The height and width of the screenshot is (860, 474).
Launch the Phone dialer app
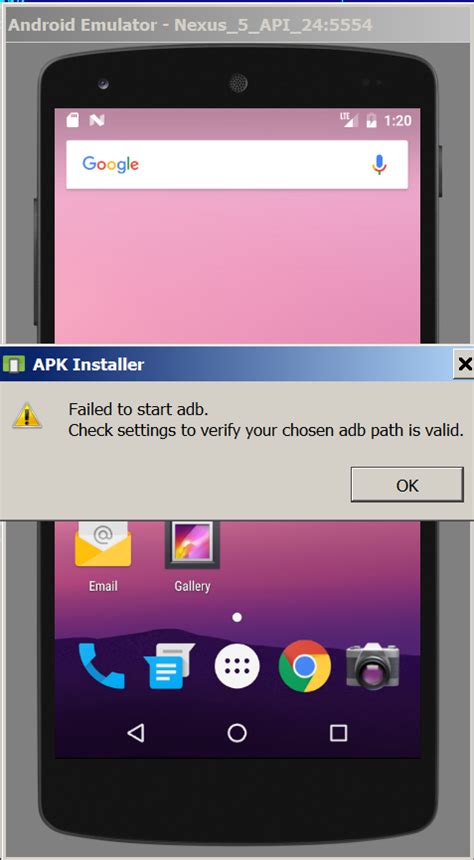point(101,666)
